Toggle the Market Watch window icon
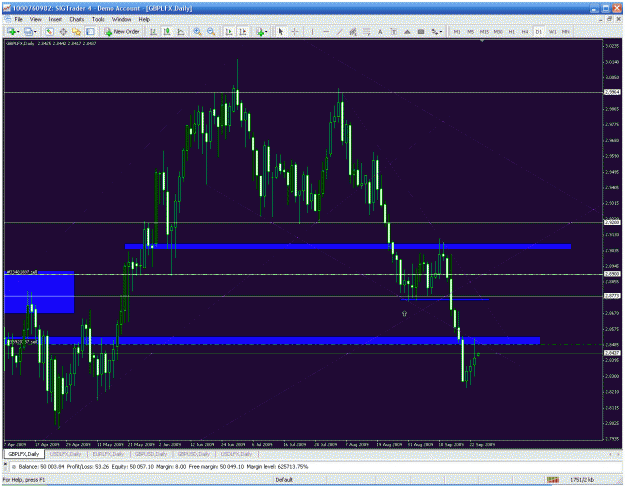Image resolution: width=625 pixels, height=486 pixels. tap(49, 32)
